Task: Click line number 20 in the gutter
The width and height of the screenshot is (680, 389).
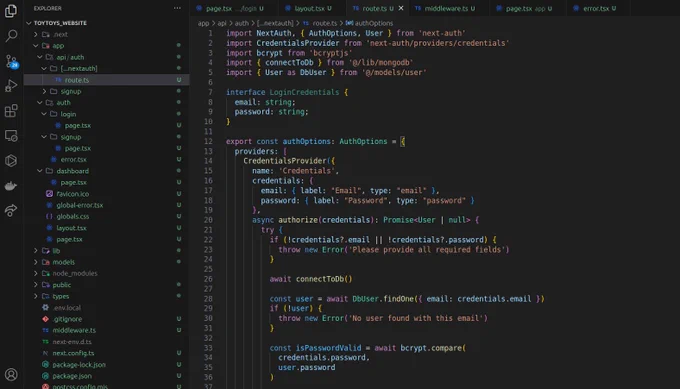Action: (208, 220)
